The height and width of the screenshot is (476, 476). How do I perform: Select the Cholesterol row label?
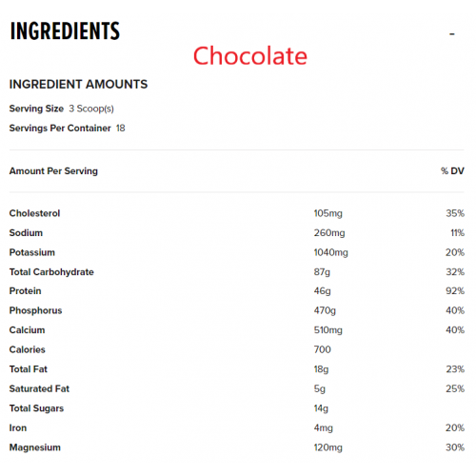pyautogui.click(x=34, y=213)
